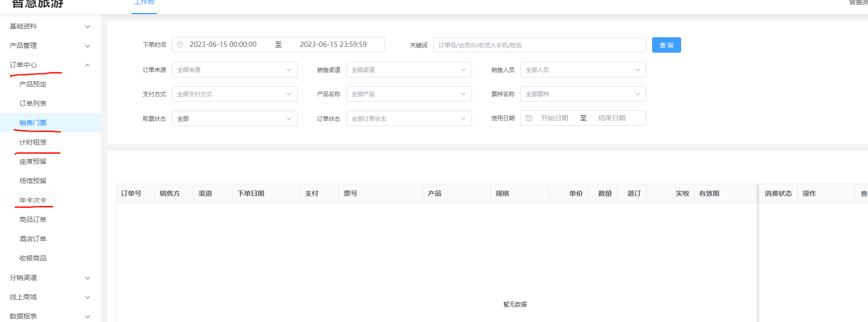Click the 下单日期 column header
The height and width of the screenshot is (322, 868).
tap(251, 193)
